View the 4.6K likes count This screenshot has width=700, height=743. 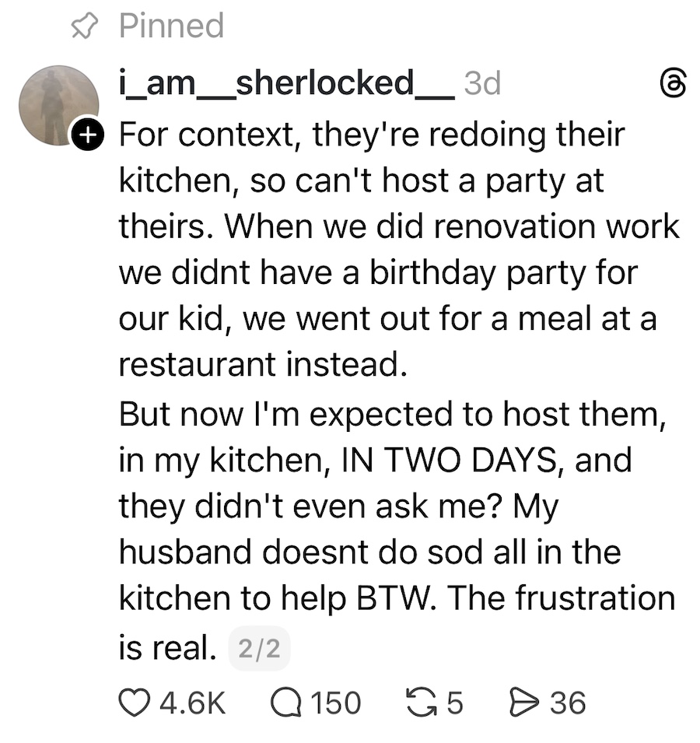pyautogui.click(x=191, y=703)
